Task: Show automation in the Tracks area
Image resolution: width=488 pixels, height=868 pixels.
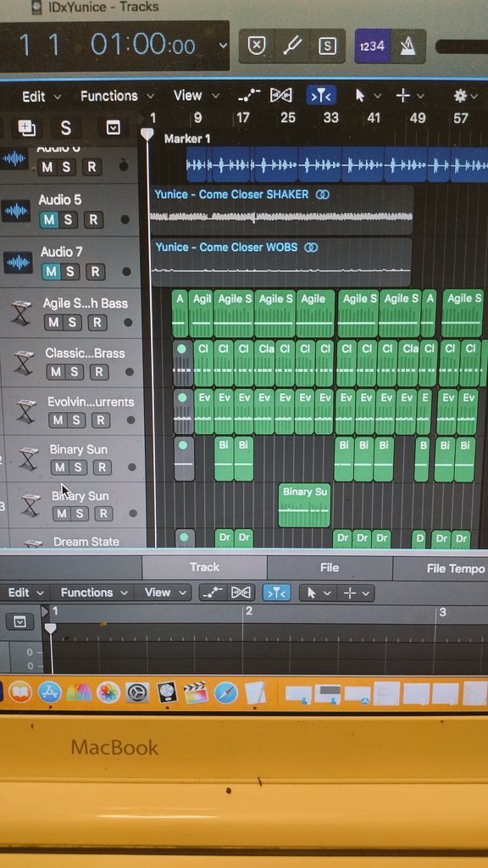Action: point(248,95)
